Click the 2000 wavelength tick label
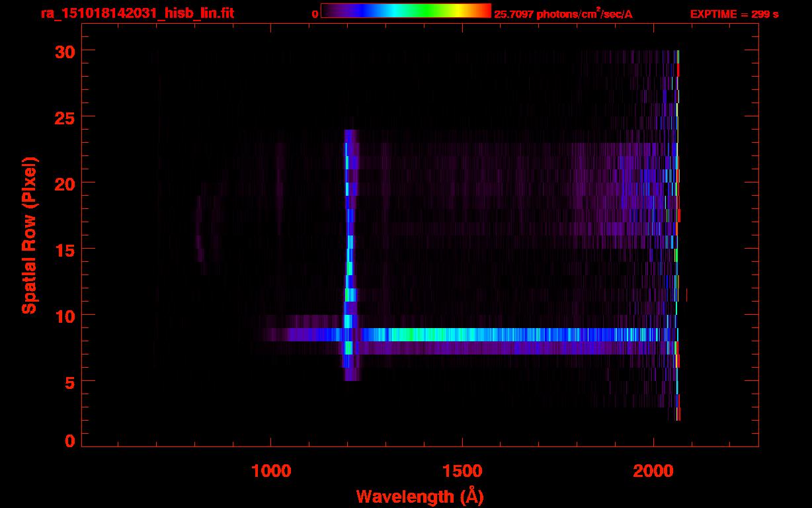The height and width of the screenshot is (508, 812). [653, 471]
